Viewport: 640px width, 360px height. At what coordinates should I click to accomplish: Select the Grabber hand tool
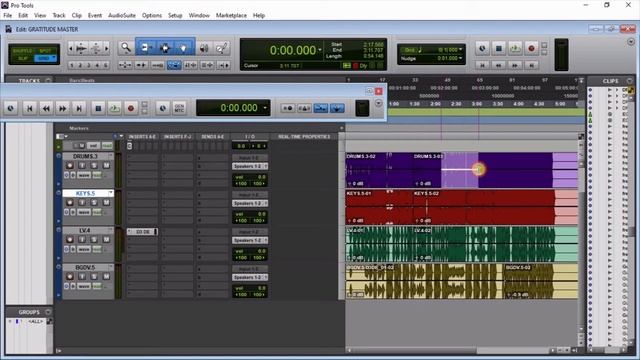pyautogui.click(x=183, y=48)
